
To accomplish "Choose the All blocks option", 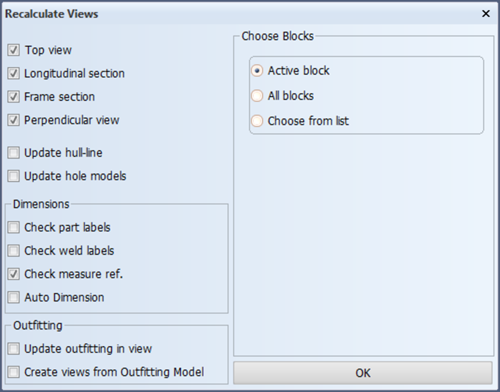I will click(x=257, y=96).
